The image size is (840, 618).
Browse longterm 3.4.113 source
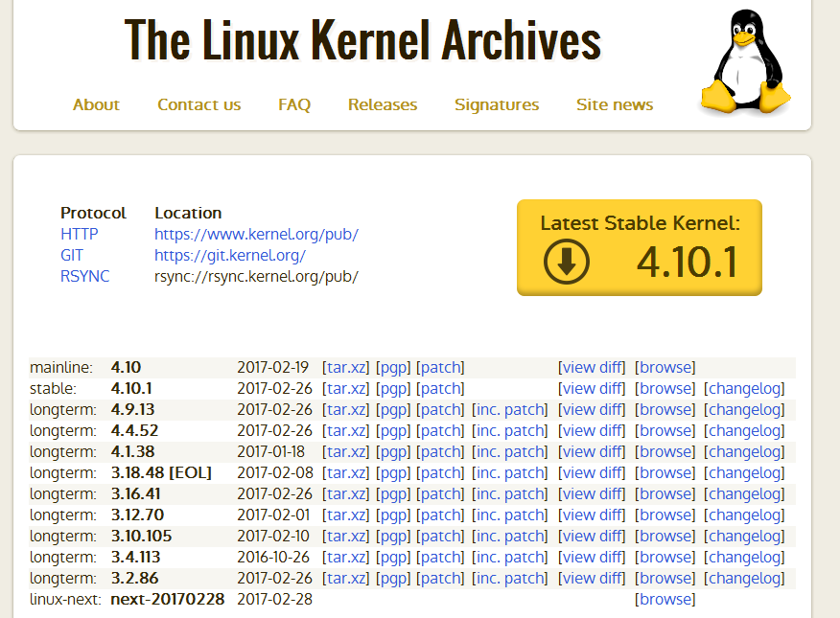click(x=665, y=557)
